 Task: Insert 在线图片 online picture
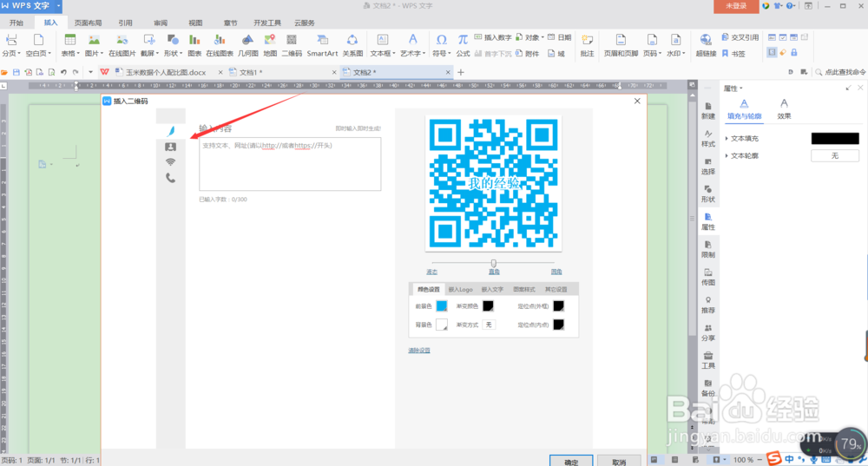click(122, 45)
